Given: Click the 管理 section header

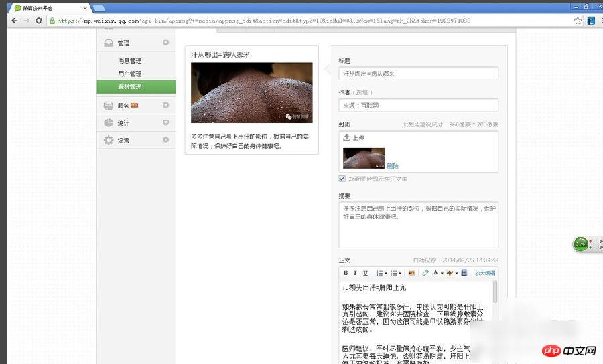Looking at the screenshot, I should point(136,43).
